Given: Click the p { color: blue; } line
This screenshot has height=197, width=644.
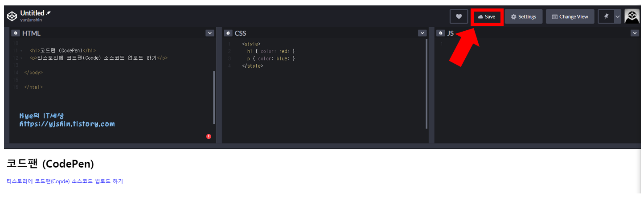Looking at the screenshot, I should (271, 58).
